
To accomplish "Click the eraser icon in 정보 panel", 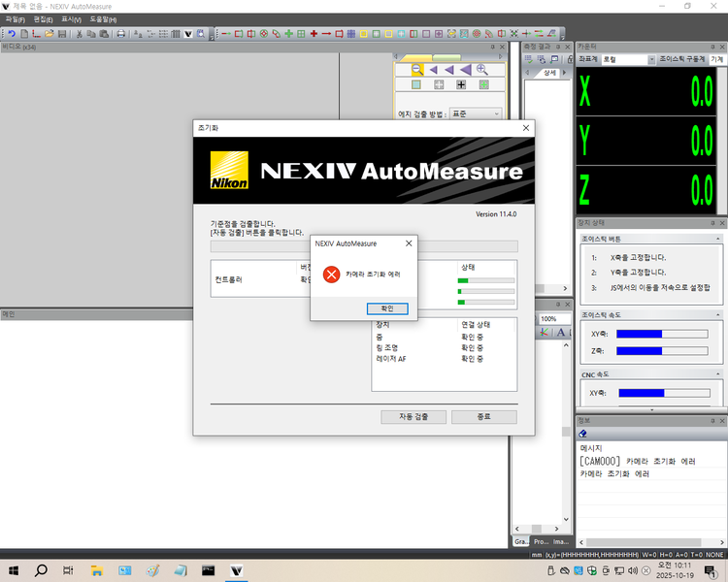I will click(583, 434).
